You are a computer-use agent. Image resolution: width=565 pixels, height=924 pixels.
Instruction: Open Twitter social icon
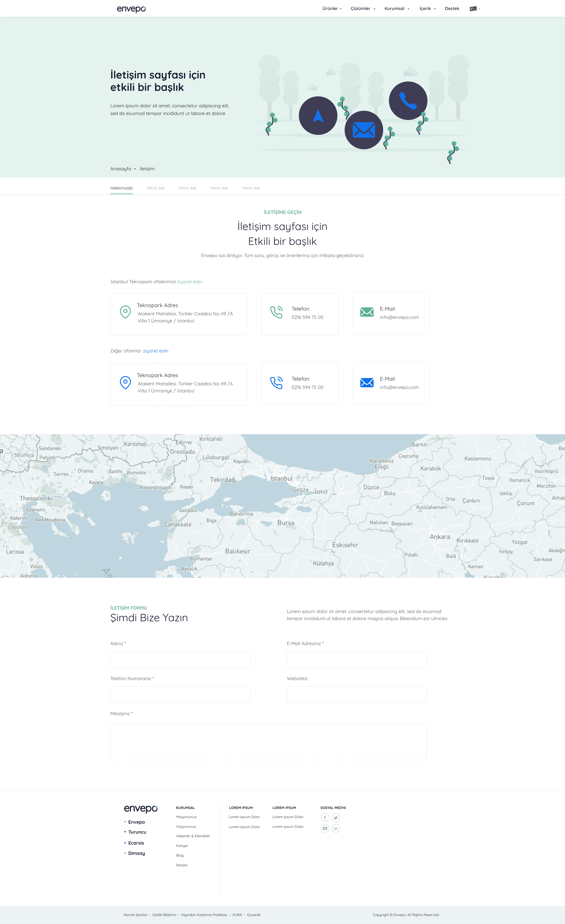[336, 818]
